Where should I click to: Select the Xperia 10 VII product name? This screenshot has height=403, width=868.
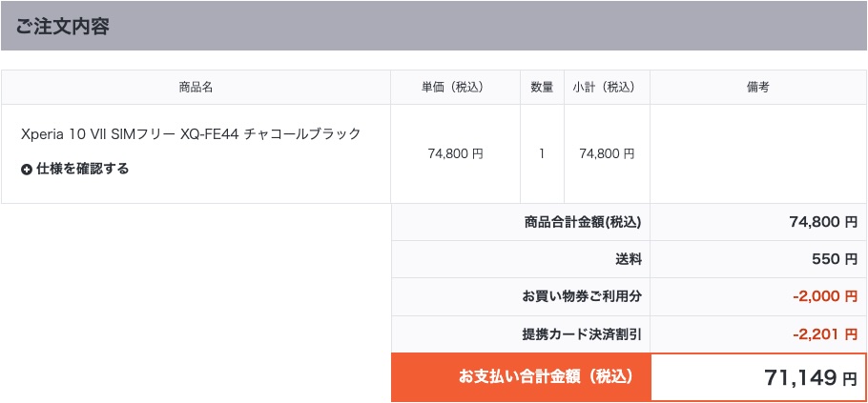point(191,134)
